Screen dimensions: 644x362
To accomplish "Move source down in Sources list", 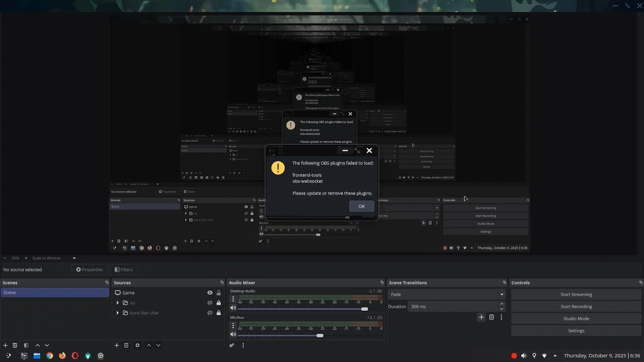I will coord(158,345).
